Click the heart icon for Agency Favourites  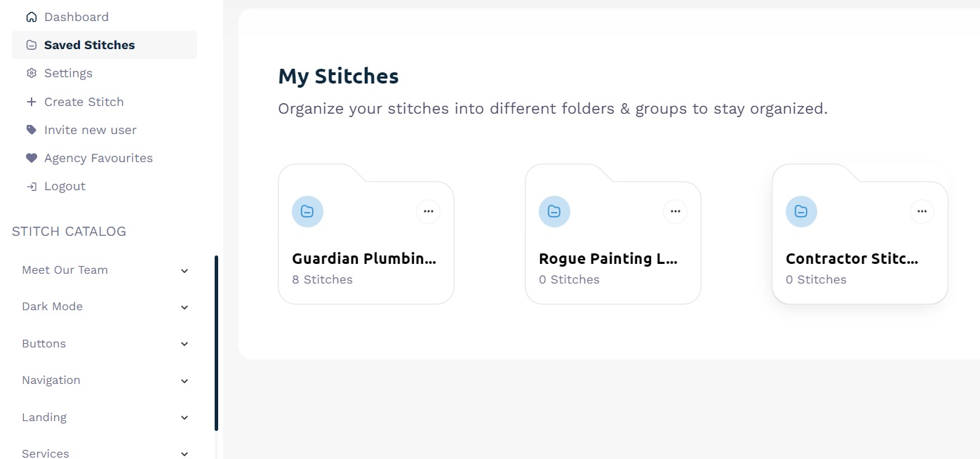pos(31,158)
